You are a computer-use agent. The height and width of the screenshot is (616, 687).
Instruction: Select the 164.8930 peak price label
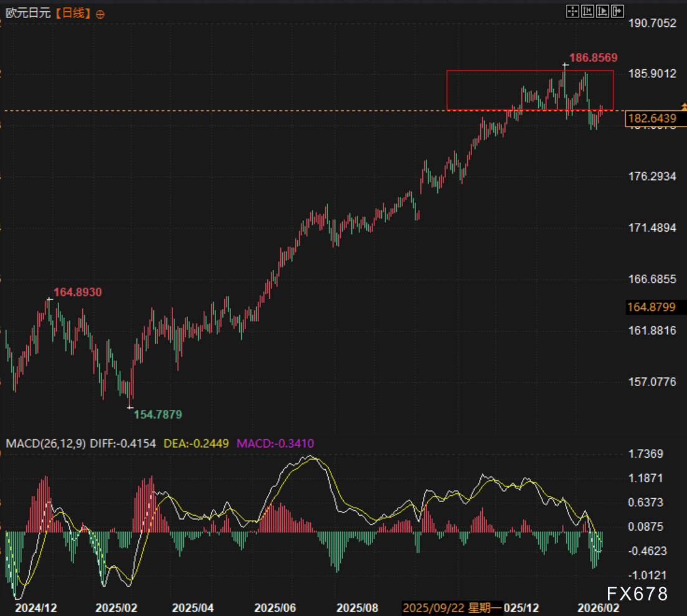(77, 291)
